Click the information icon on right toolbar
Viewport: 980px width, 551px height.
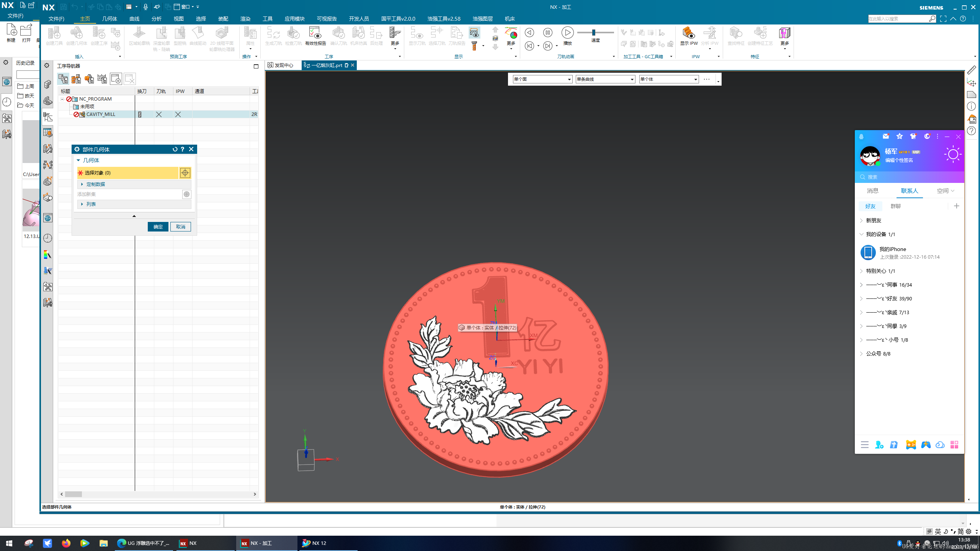(972, 106)
